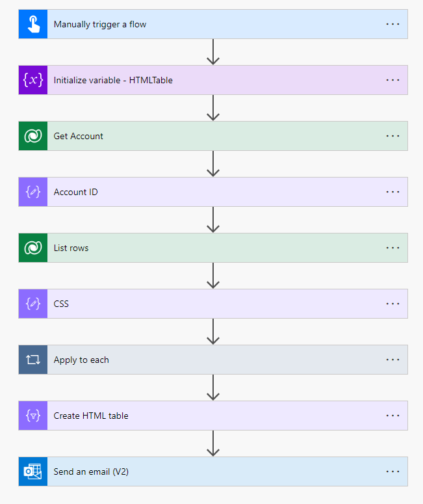Click the Apply to each loop icon

pos(33,360)
